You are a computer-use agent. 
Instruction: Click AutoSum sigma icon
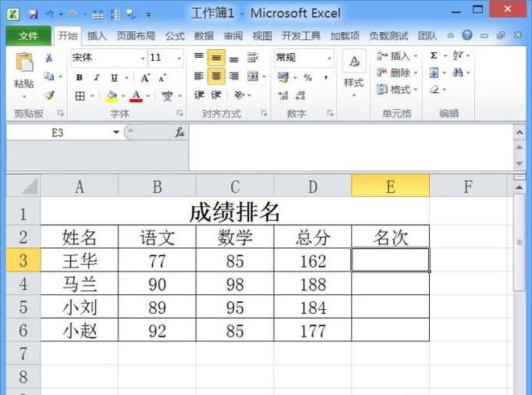[x=434, y=55]
